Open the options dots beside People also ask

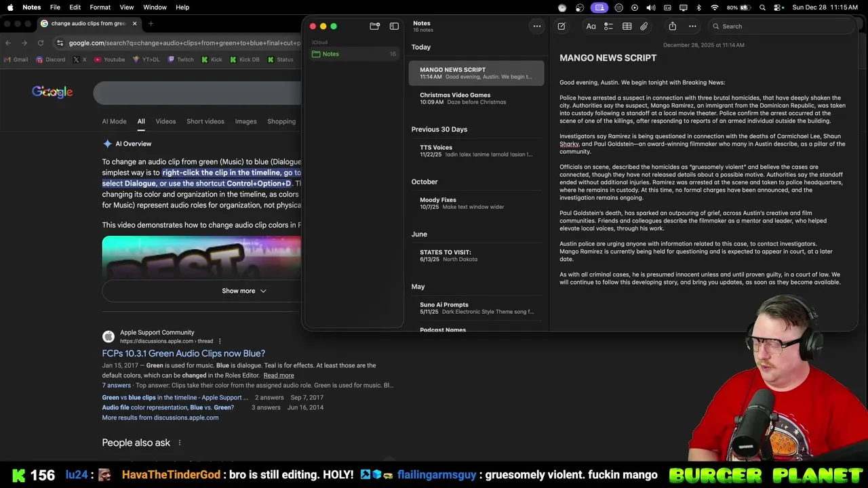180,443
